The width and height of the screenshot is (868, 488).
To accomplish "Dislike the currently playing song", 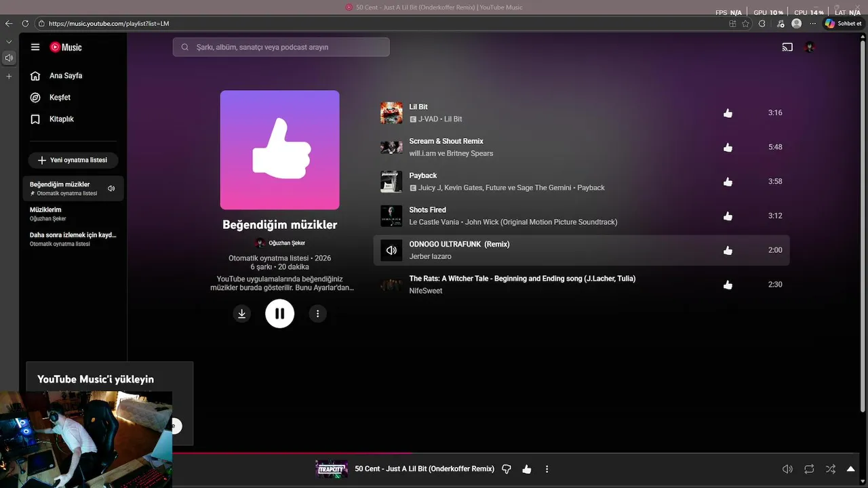I will pos(506,469).
